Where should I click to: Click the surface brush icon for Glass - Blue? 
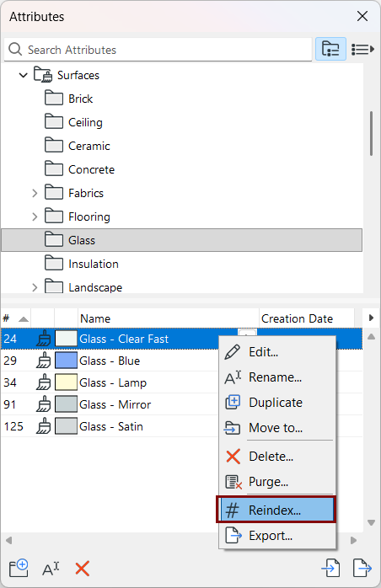click(x=44, y=361)
